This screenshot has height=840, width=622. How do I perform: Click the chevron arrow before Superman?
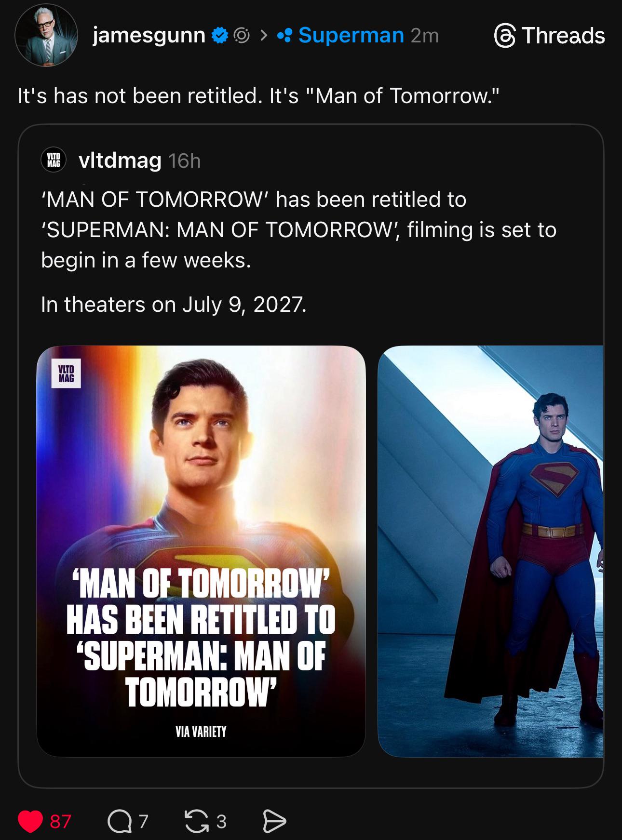264,35
